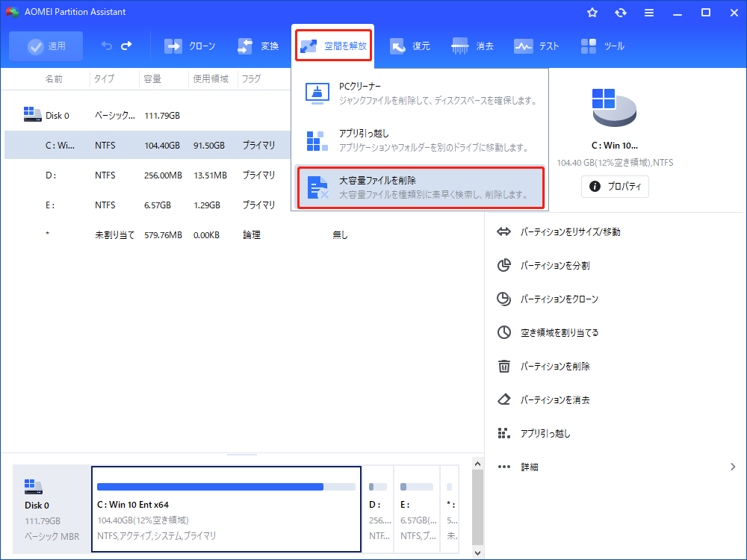Open the クローン clone tool
Image resolution: width=747 pixels, height=560 pixels.
(x=190, y=46)
